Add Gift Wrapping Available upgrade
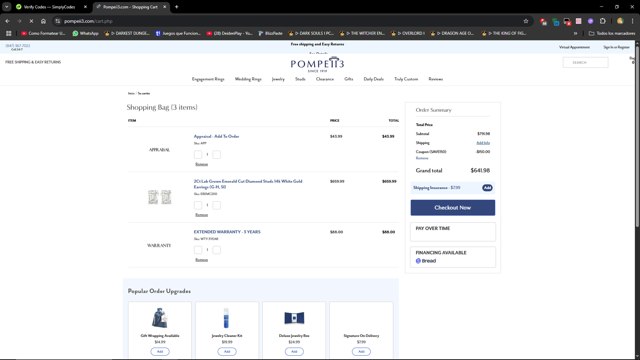Screen dimensions: 640x360 [x=160, y=351]
